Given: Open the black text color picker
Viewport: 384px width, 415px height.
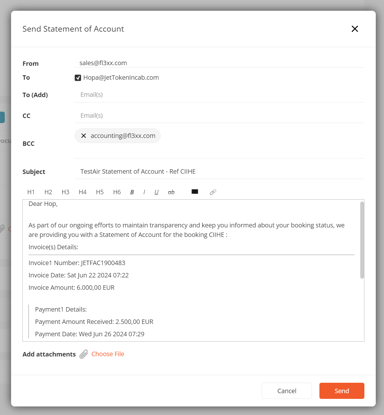Looking at the screenshot, I should [x=195, y=192].
